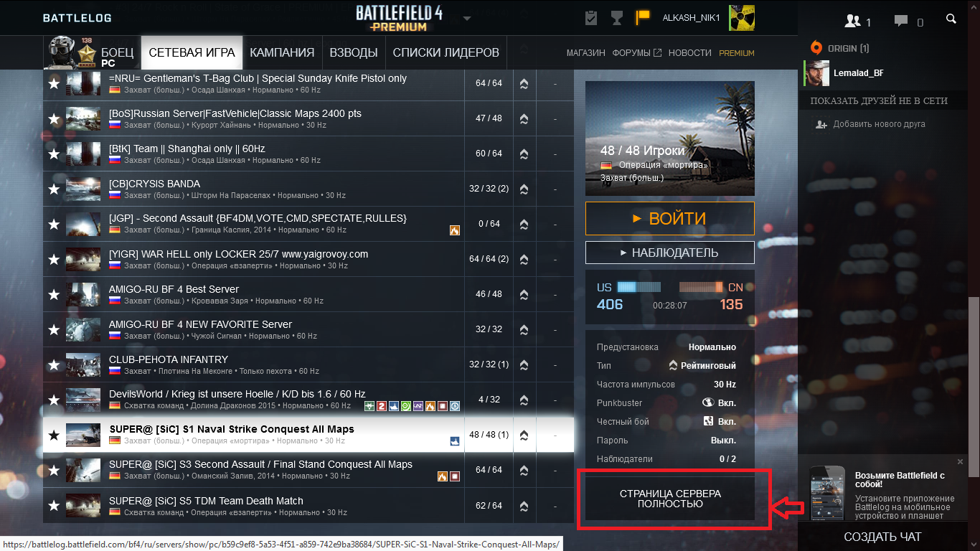Click the red '2' expansion icon in DevilsWorld row
The width and height of the screenshot is (980, 551).
tap(382, 406)
